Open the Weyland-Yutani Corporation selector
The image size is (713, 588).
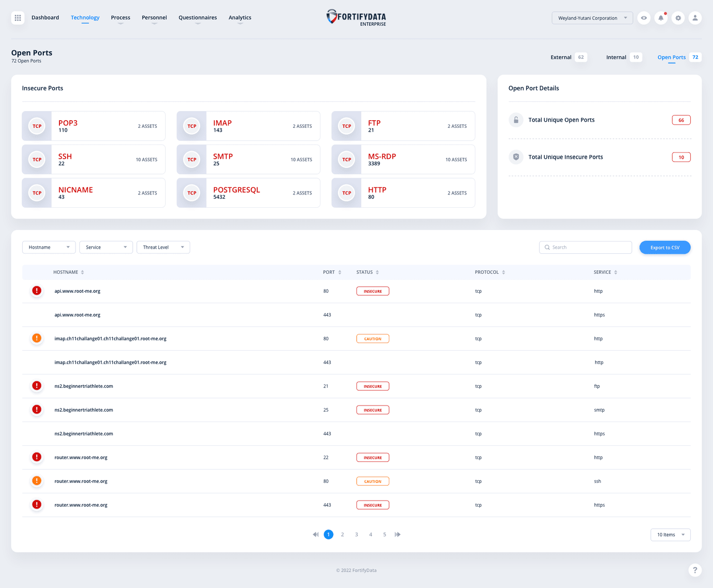click(x=592, y=18)
